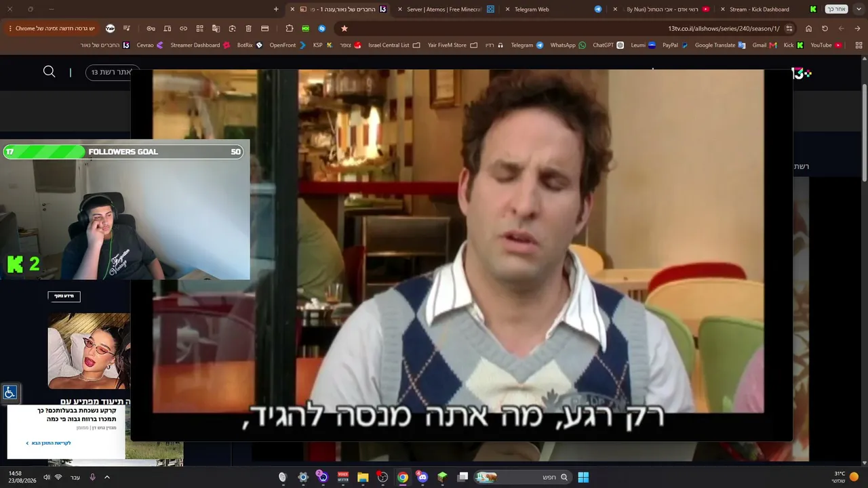
Task: Click the Windows Start button
Action: click(583, 477)
